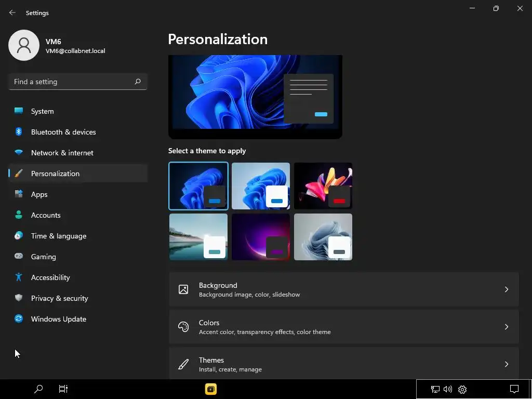
Task: Open Bluetooth & devices category
Action: (x=78, y=131)
